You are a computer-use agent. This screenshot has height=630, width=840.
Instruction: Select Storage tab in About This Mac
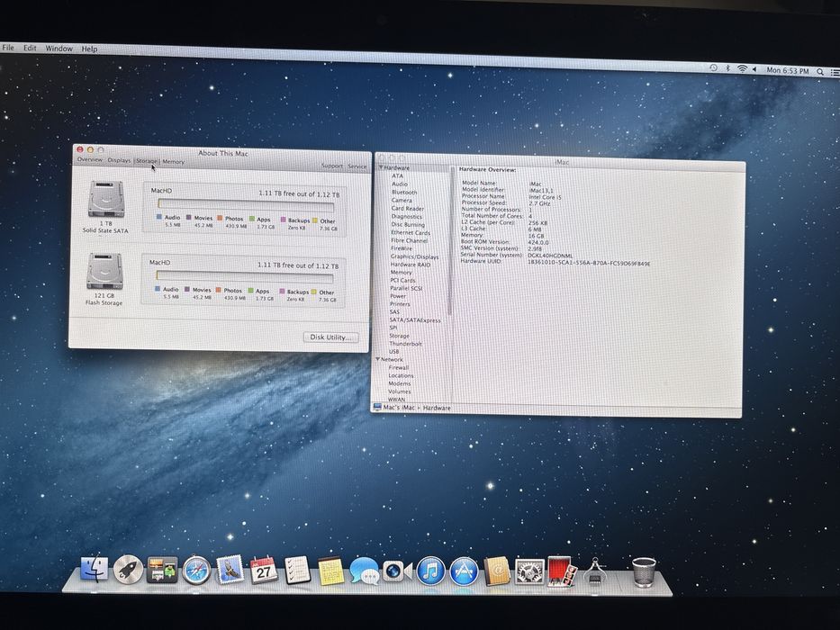(x=147, y=161)
